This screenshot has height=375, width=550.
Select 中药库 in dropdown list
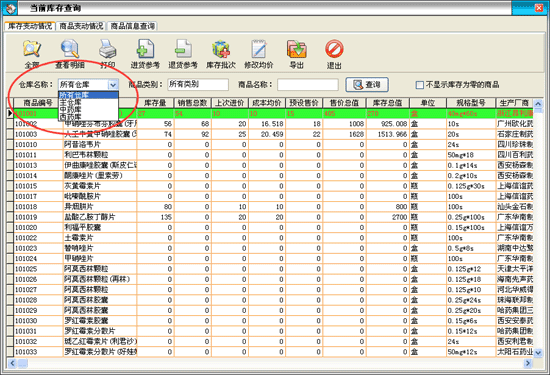pos(88,109)
